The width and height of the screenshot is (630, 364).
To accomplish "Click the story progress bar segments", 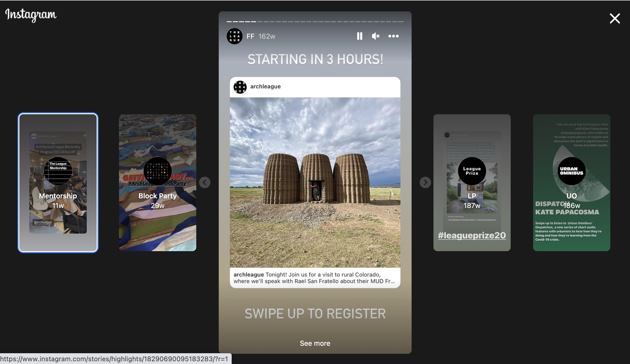I will (x=315, y=21).
